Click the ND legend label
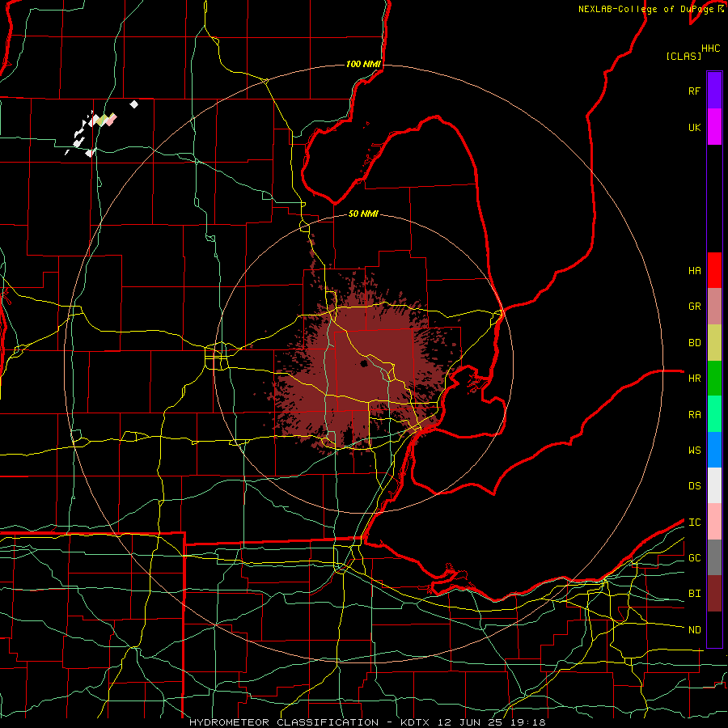 [x=694, y=630]
